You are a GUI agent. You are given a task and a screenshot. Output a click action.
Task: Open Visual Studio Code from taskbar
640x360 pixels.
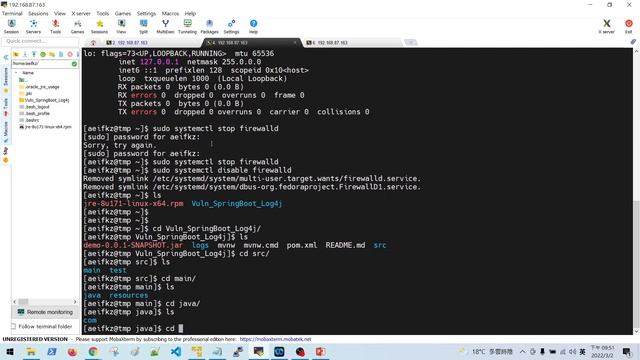click(x=176, y=352)
